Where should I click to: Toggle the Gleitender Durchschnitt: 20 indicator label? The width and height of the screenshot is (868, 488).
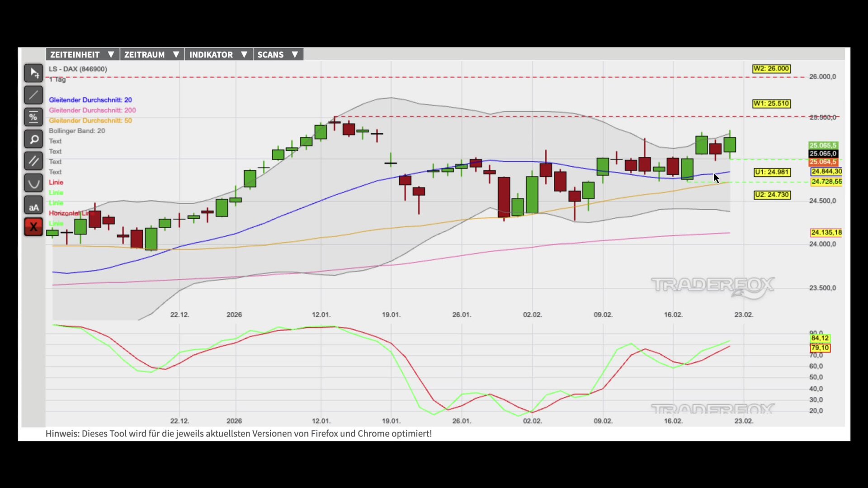tap(90, 100)
